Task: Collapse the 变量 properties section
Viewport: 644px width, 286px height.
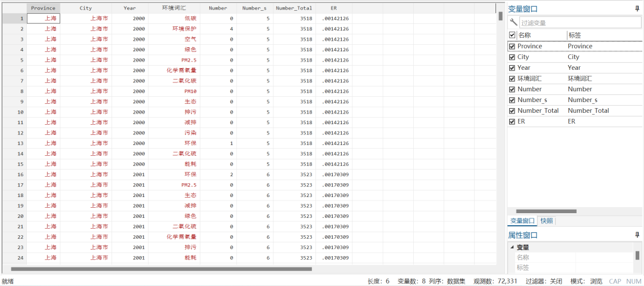Action: coord(512,247)
